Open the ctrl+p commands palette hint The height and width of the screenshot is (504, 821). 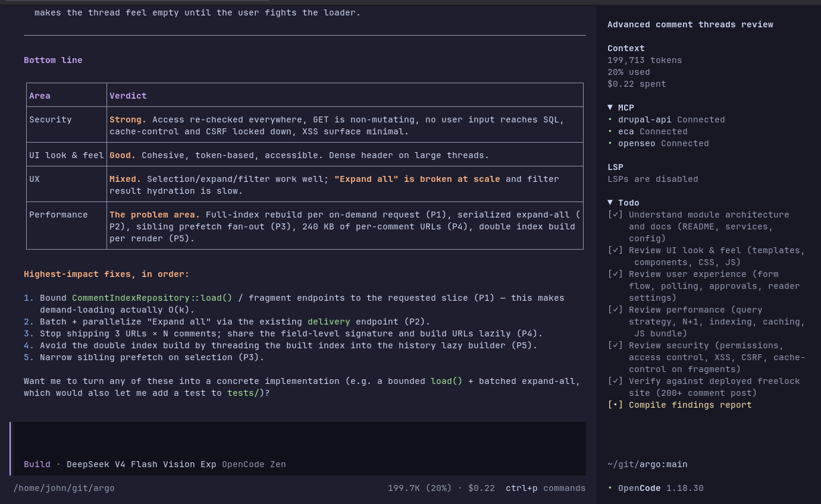(546, 488)
